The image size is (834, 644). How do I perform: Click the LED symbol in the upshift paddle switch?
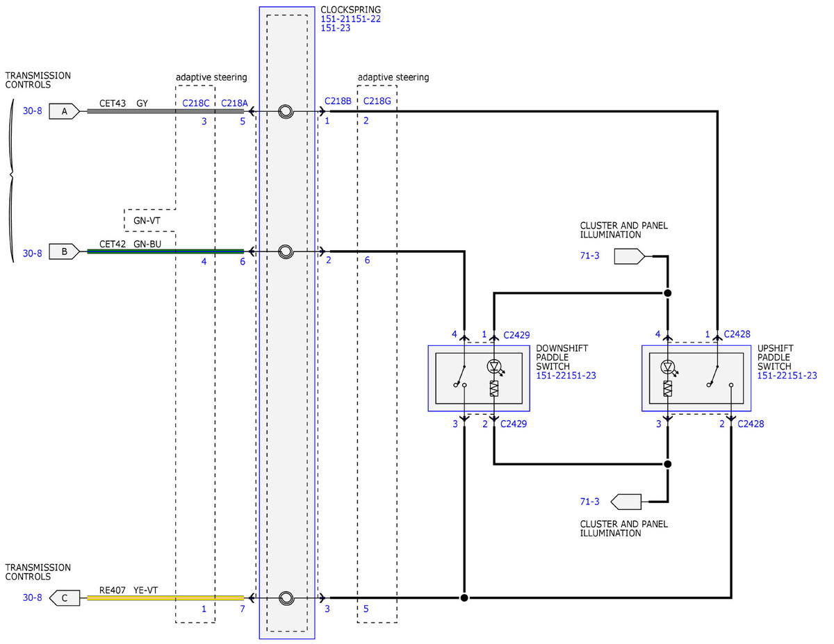pyautogui.click(x=668, y=367)
